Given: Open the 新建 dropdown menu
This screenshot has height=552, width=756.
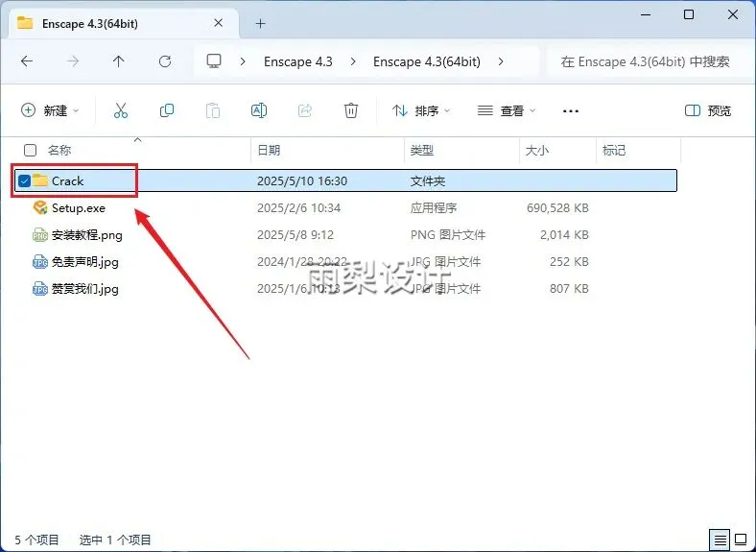Looking at the screenshot, I should click(x=50, y=110).
